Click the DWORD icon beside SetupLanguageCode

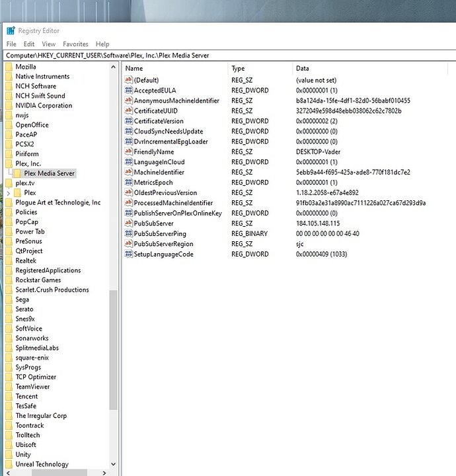(x=129, y=254)
